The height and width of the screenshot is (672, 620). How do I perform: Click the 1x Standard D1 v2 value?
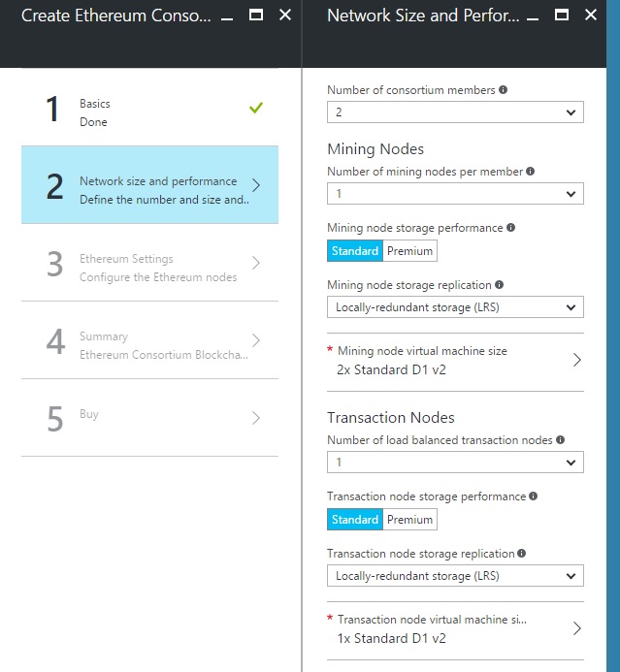[391, 638]
